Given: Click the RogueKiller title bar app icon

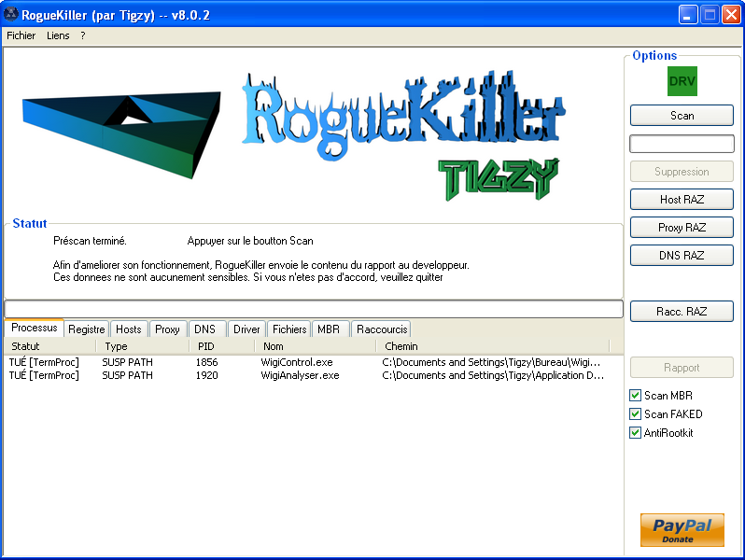Looking at the screenshot, I should pos(12,15).
